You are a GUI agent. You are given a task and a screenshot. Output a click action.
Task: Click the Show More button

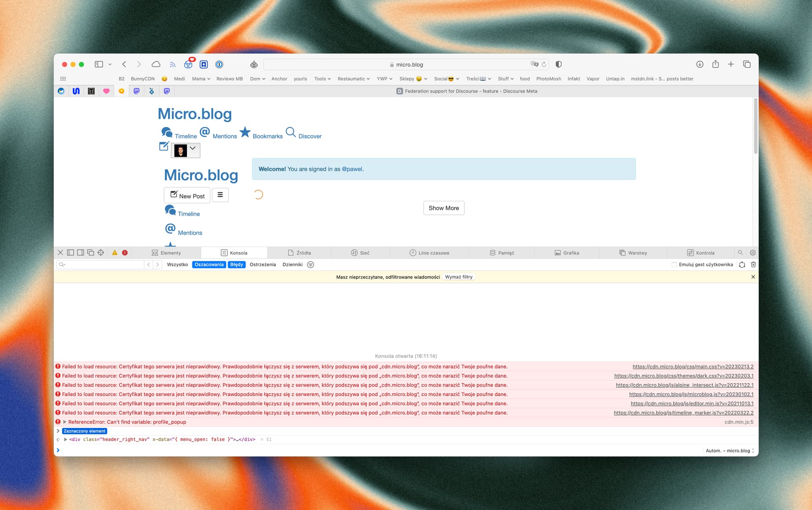pos(444,208)
